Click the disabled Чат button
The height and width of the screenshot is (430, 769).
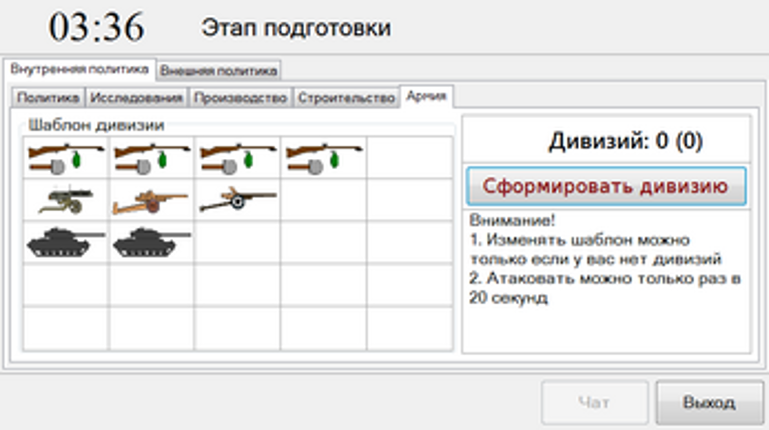click(x=594, y=403)
